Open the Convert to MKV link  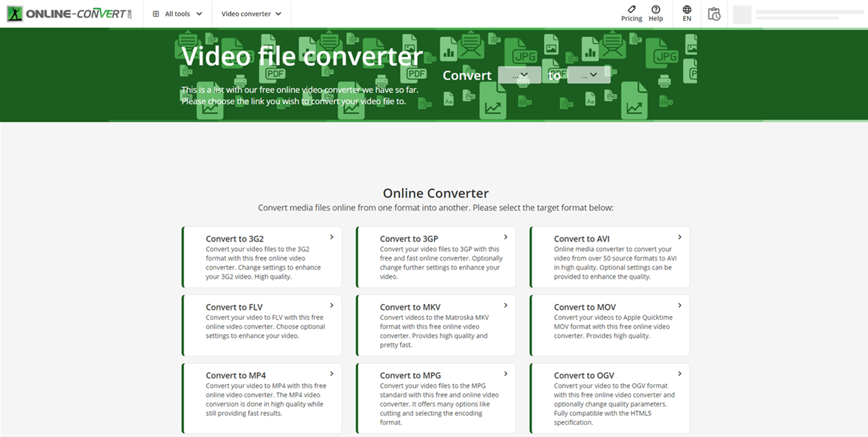click(410, 307)
